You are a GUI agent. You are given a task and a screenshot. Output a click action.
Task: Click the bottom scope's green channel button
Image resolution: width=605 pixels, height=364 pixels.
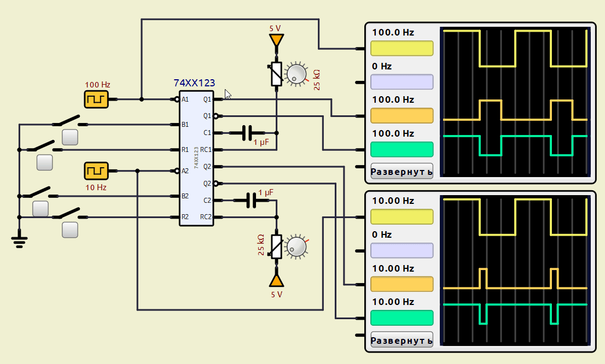tap(402, 318)
